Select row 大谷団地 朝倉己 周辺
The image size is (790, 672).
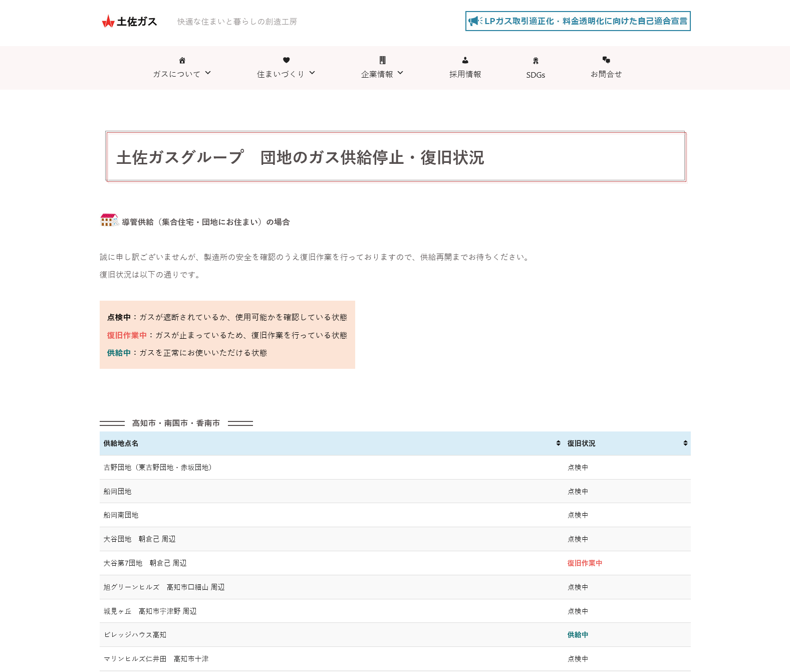coord(395,539)
